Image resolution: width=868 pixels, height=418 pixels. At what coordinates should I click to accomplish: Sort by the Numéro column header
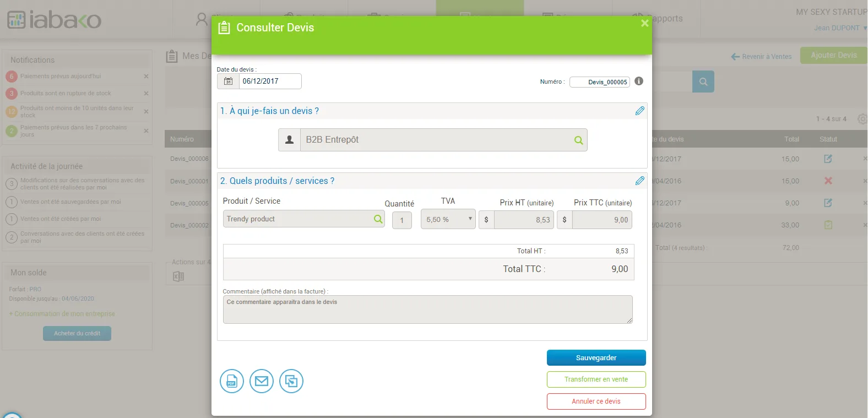(182, 139)
